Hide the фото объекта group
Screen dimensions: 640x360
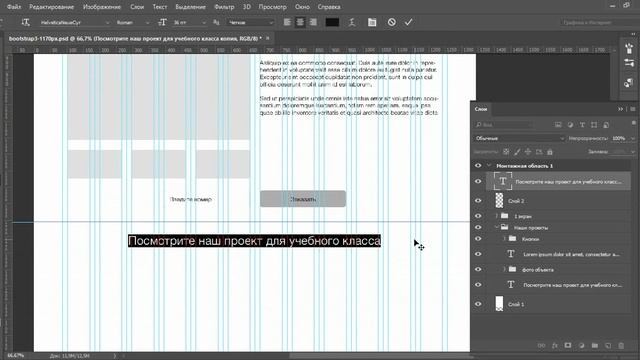point(478,269)
